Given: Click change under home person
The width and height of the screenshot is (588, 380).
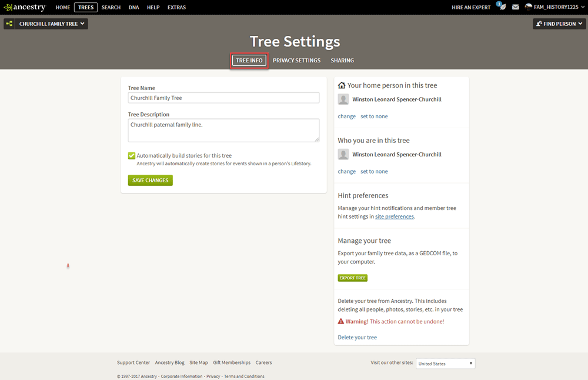Looking at the screenshot, I should click(x=346, y=116).
